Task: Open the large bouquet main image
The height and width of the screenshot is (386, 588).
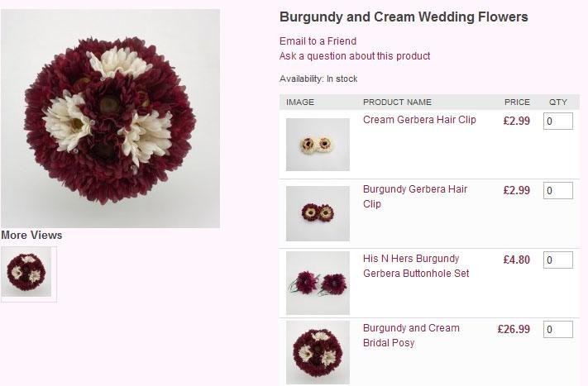Action: click(110, 118)
